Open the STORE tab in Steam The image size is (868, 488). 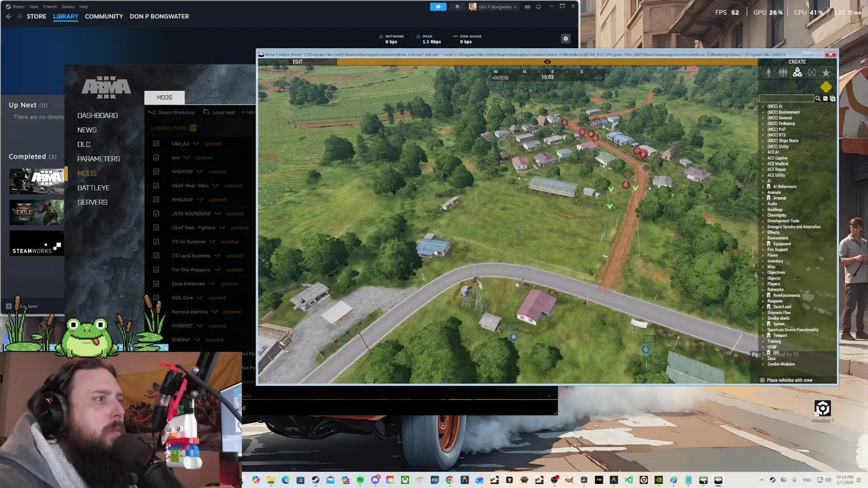[x=37, y=16]
